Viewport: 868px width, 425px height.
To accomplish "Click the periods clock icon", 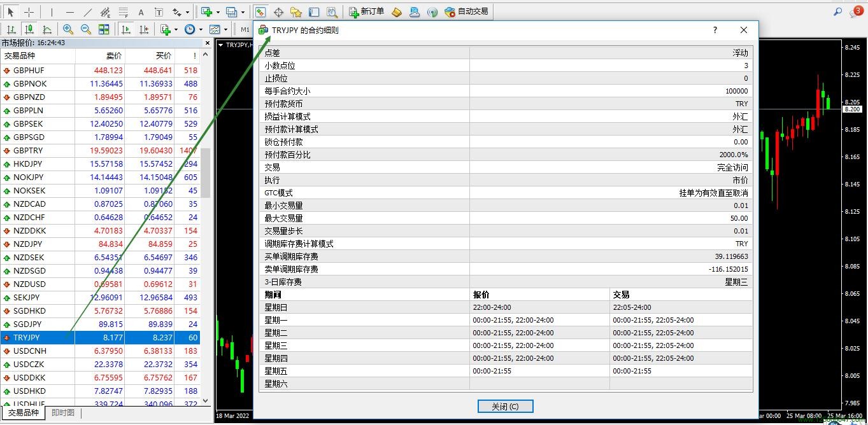I will point(190,29).
